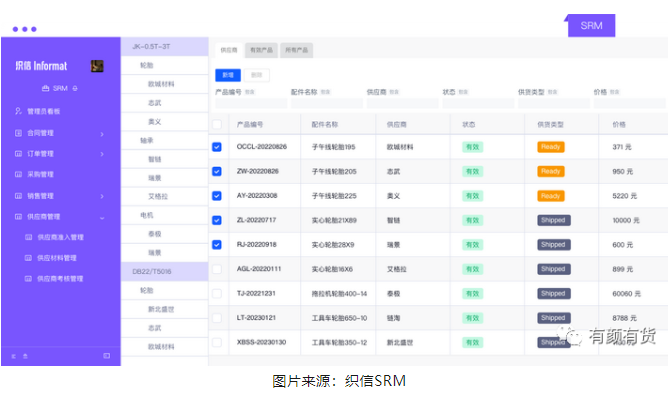The width and height of the screenshot is (668, 393).
Task: Collapse the 供应商管理 menu chevron
Action: 102,218
